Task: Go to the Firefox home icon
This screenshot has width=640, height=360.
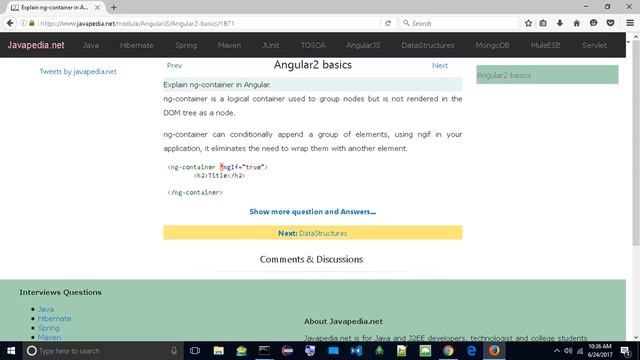Action: (x=576, y=23)
